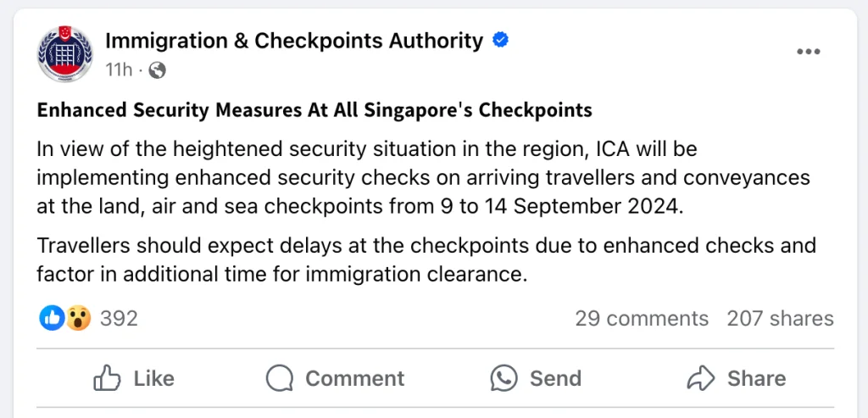Click the WhatsApp Send icon
Image resolution: width=868 pixels, height=418 pixels.
click(504, 379)
